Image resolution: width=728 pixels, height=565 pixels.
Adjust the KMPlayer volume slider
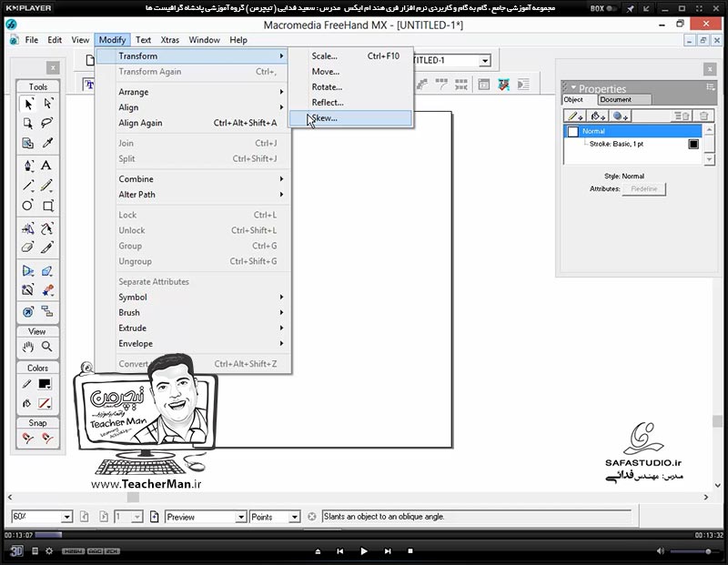697,551
